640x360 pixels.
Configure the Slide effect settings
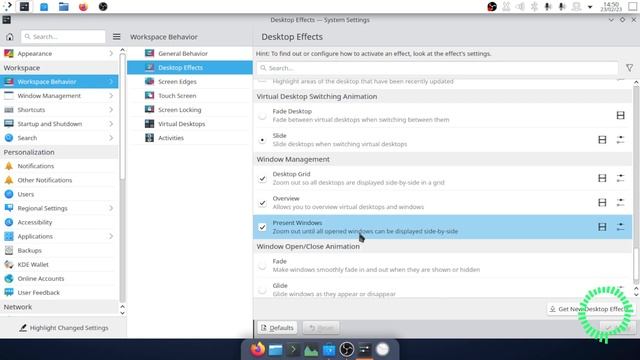point(620,140)
